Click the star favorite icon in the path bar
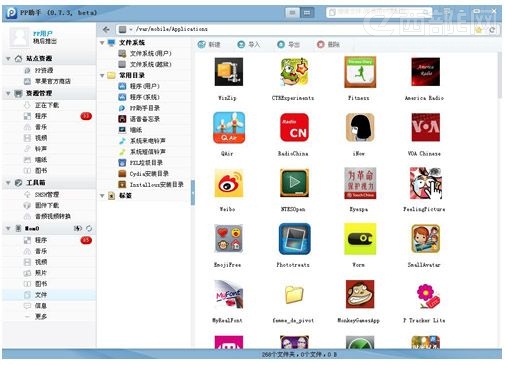The width and height of the screenshot is (505, 365). click(479, 30)
